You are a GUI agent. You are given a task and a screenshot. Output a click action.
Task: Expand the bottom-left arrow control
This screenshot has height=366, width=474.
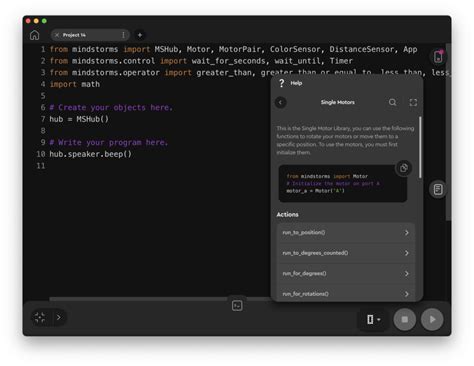click(x=59, y=317)
